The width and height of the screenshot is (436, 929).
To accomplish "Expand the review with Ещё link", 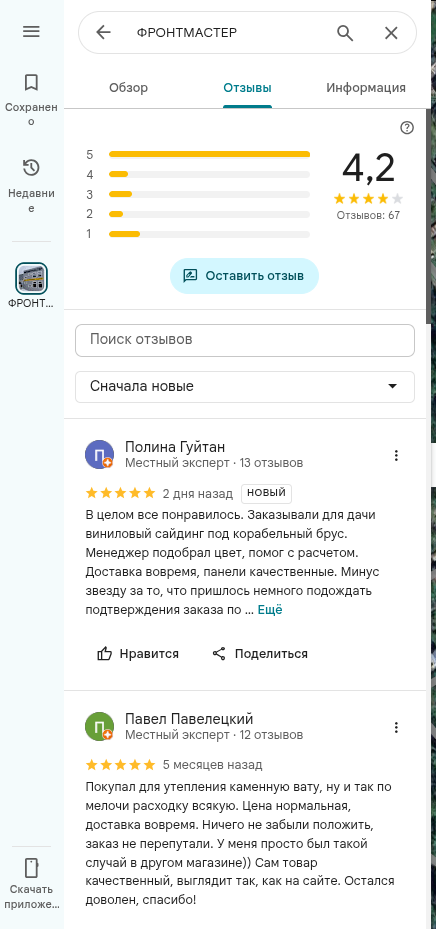I will pyautogui.click(x=270, y=610).
